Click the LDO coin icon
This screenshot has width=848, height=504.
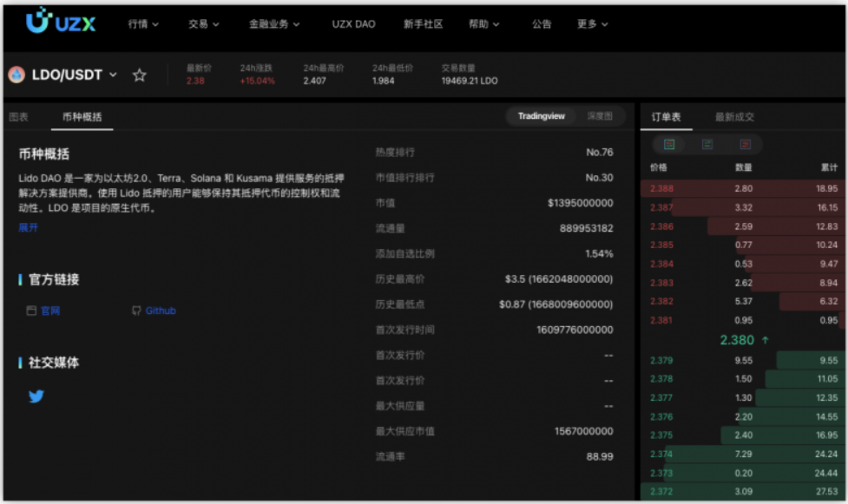[x=16, y=75]
